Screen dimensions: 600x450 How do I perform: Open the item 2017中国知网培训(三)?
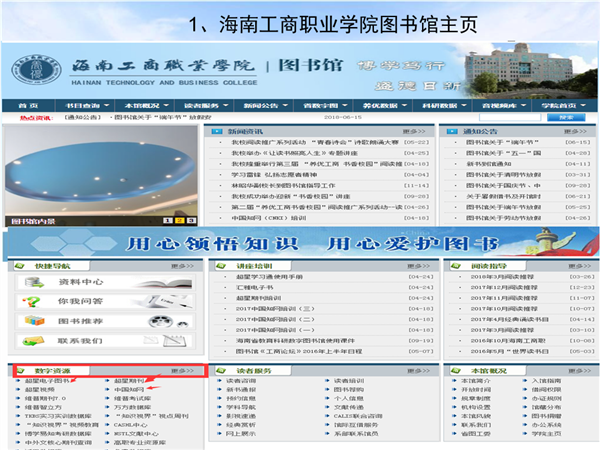(x=275, y=308)
